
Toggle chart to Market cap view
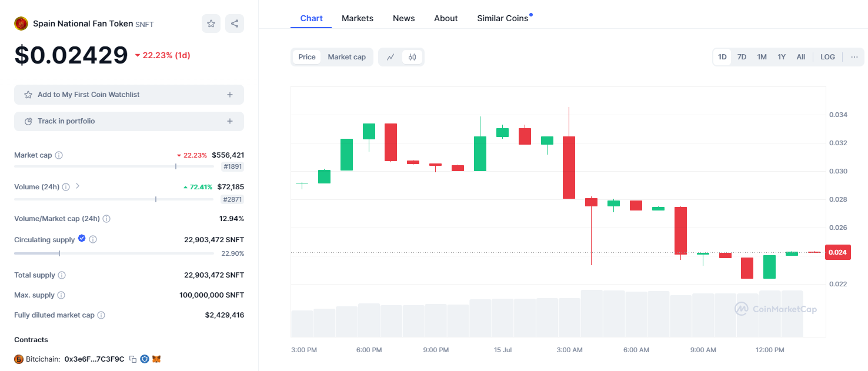click(346, 57)
